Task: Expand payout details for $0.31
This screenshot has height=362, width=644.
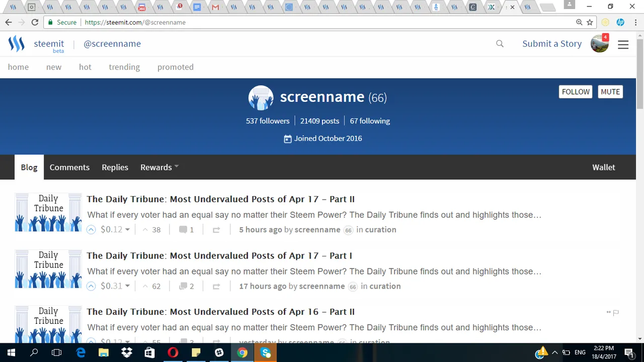Action: click(115, 286)
